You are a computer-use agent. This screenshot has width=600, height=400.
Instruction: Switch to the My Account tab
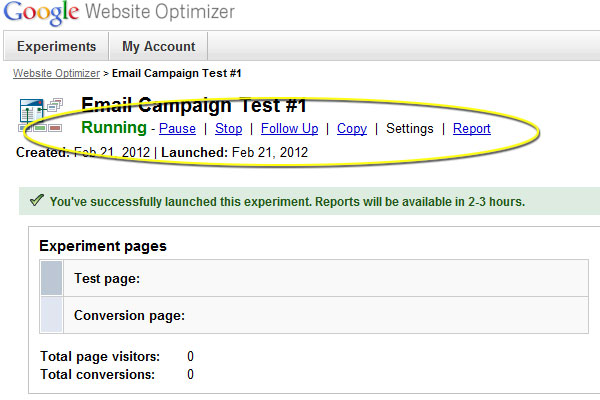click(x=159, y=47)
